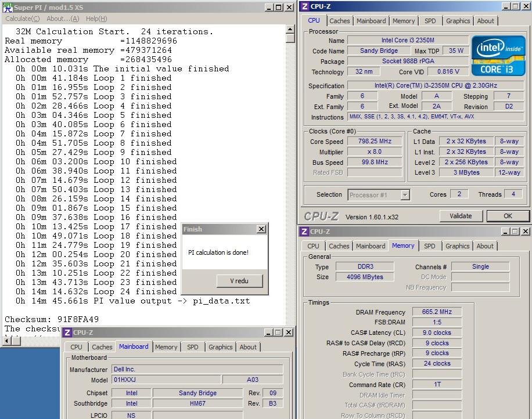Click the Bus Speed value 99.8 MHz
The width and height of the screenshot is (532, 419).
375,162
